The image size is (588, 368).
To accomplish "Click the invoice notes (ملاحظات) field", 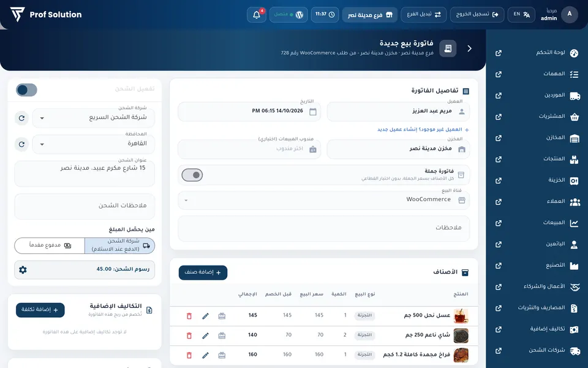I will pos(323,228).
